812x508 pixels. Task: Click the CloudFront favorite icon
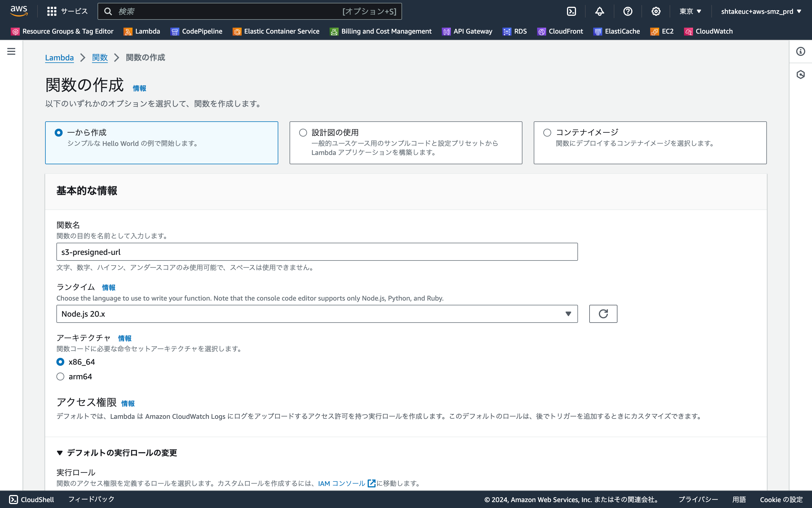541,32
